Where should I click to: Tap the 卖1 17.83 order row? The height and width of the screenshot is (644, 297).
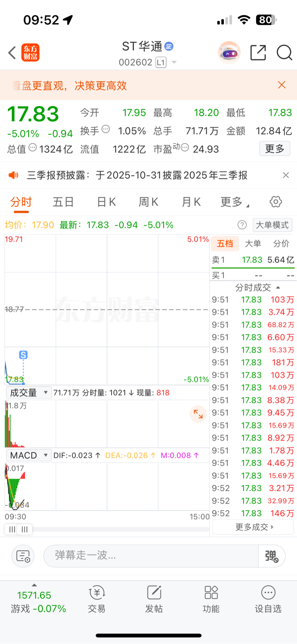pyautogui.click(x=253, y=260)
